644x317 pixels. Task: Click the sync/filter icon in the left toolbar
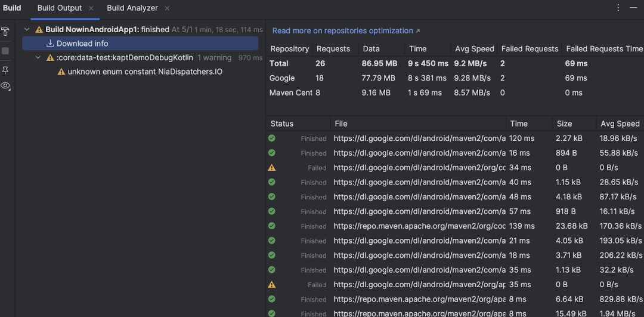[x=5, y=32]
